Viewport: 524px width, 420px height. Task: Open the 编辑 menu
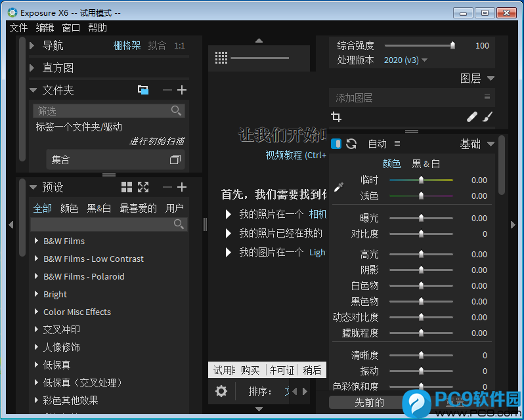[45, 28]
